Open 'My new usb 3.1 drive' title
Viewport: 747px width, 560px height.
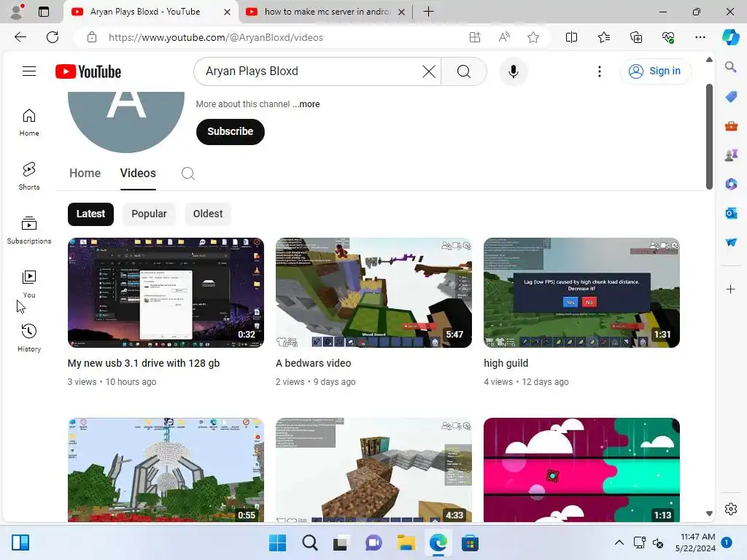tap(144, 363)
